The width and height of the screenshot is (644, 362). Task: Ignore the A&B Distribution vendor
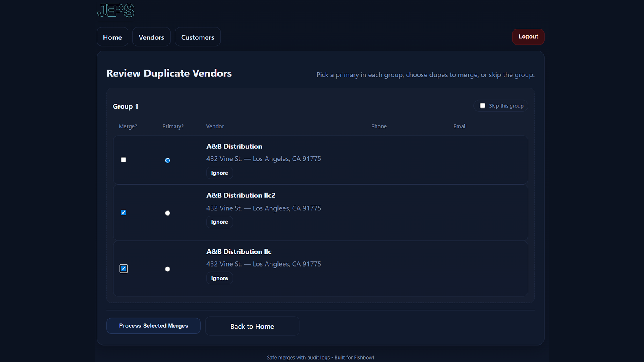click(219, 173)
